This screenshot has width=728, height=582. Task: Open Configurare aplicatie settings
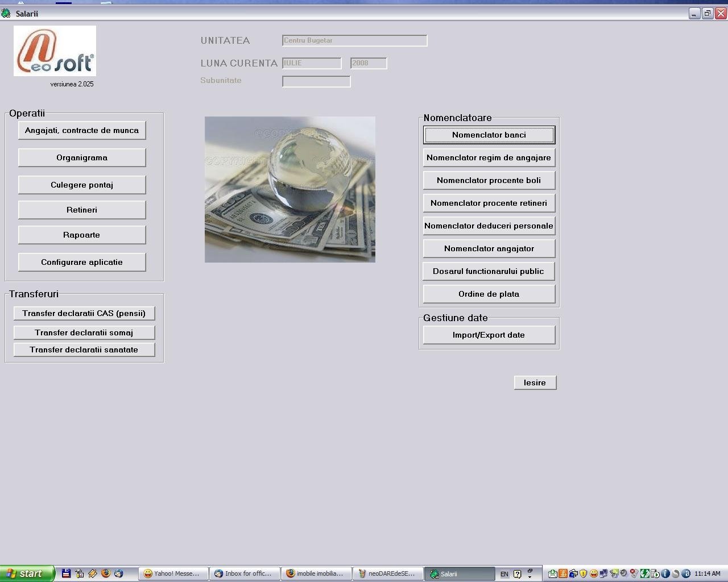pyautogui.click(x=82, y=262)
